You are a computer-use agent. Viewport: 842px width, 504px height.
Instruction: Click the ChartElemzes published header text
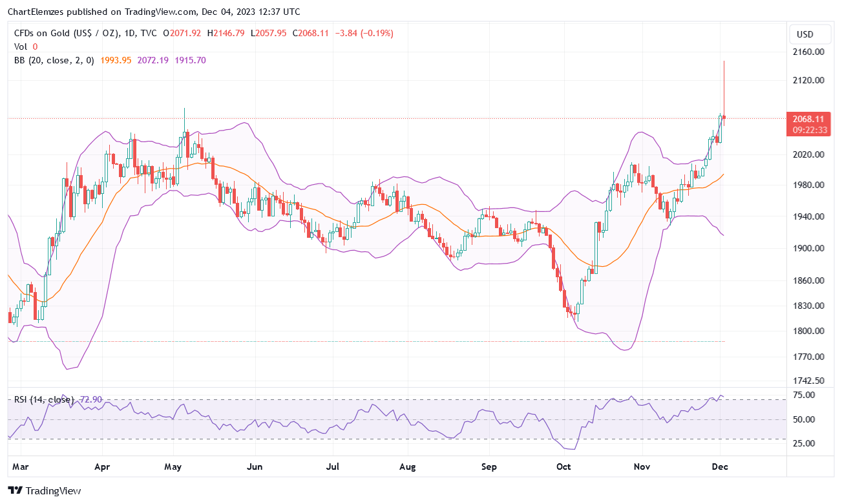(x=155, y=12)
